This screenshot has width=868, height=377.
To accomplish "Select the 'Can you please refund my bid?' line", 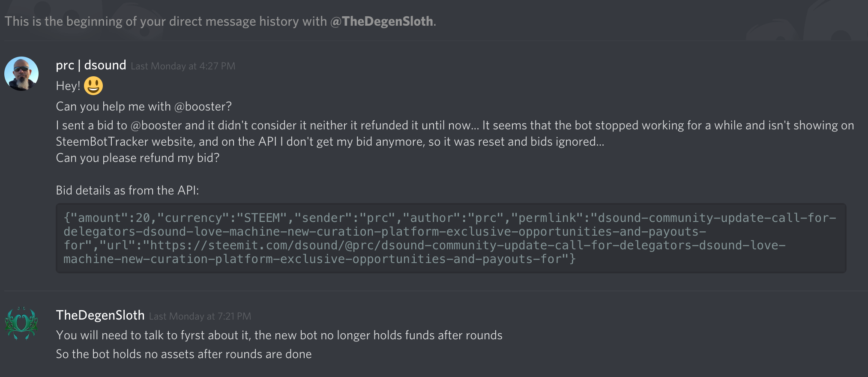I will [138, 158].
